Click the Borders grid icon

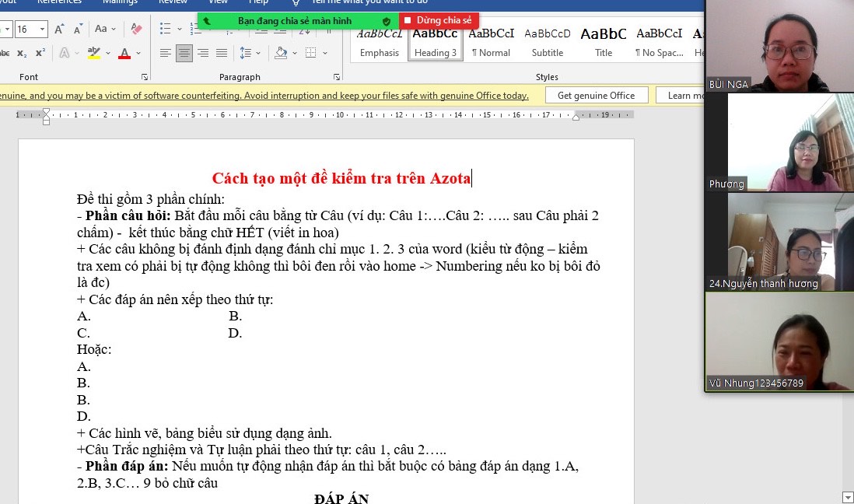click(x=310, y=53)
